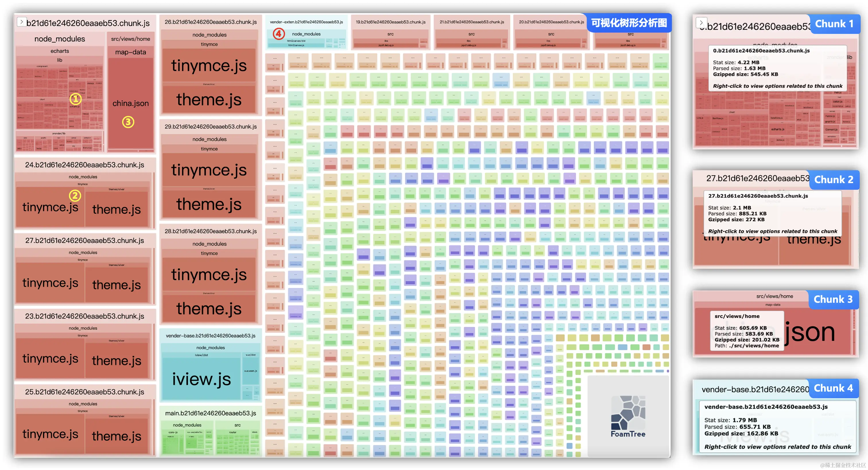
Task: Select tinymce.js in chunk 26
Action: click(209, 65)
